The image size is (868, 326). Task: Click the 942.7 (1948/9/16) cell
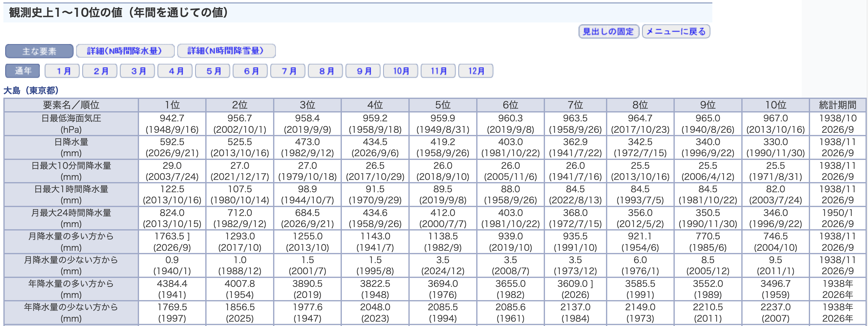coord(172,124)
